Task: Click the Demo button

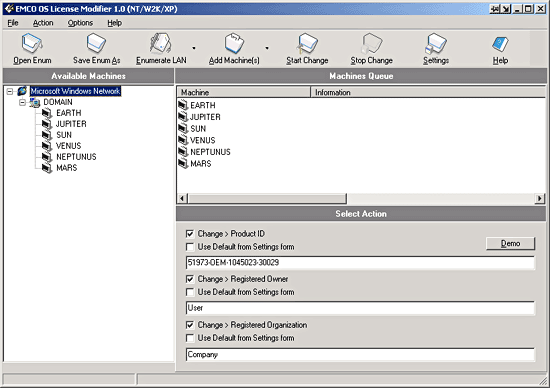Action: tap(510, 243)
